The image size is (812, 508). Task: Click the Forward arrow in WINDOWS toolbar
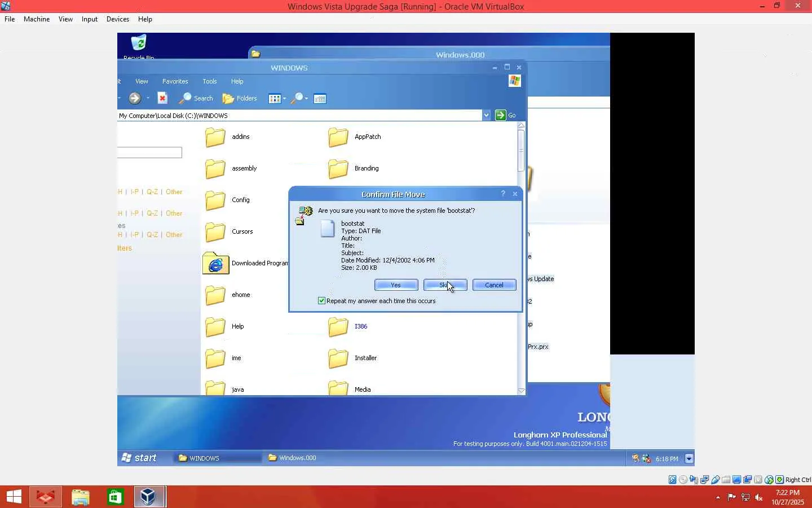click(x=134, y=98)
